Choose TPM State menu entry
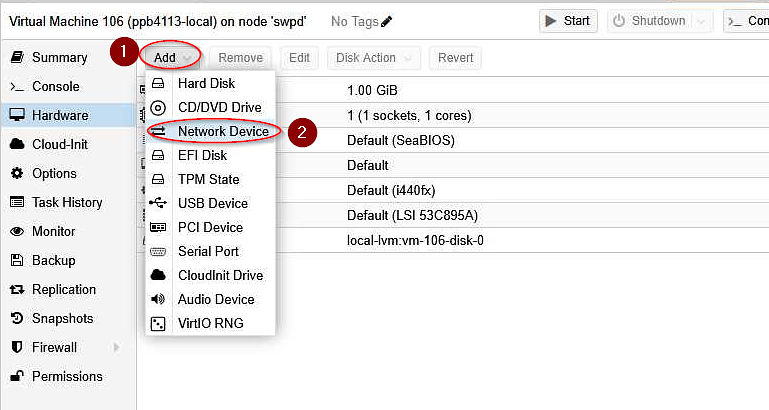Image resolution: width=769 pixels, height=410 pixels. click(x=210, y=179)
